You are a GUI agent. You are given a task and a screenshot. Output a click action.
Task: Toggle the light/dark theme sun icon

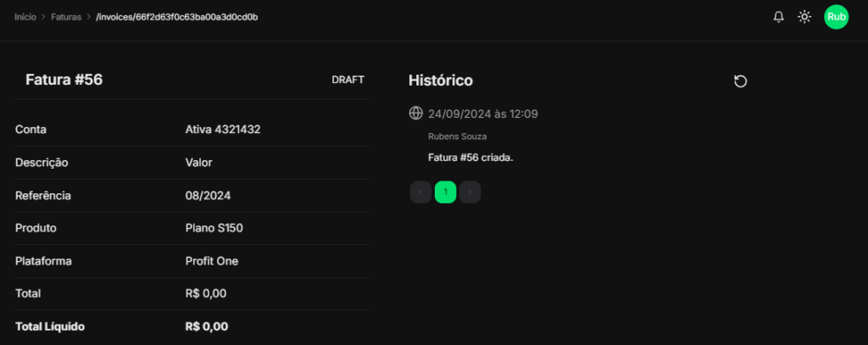coord(804,17)
